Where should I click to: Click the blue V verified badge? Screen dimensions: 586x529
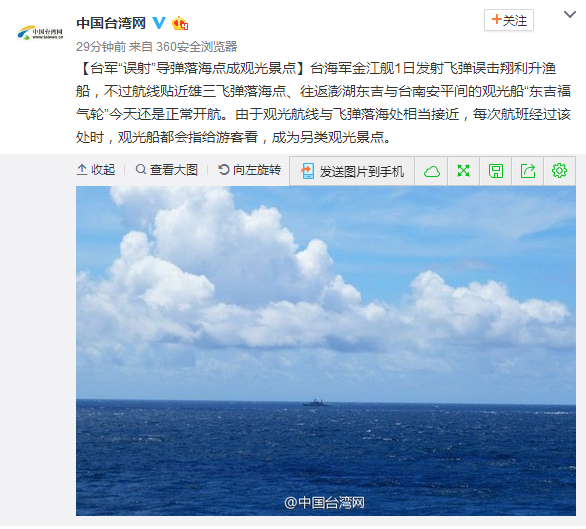point(159,23)
